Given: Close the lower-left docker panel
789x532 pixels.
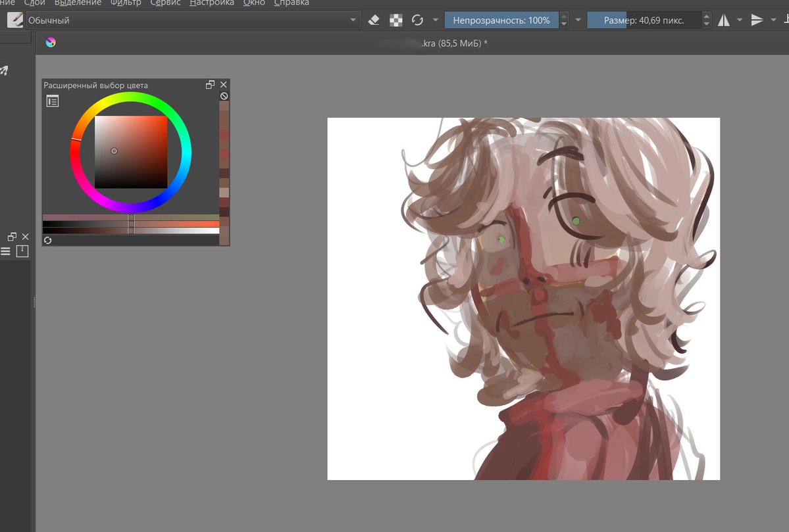Looking at the screenshot, I should (25, 236).
